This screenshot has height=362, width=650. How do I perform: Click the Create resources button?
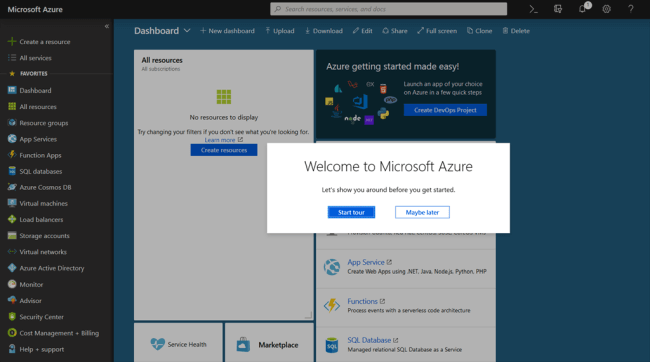(224, 150)
